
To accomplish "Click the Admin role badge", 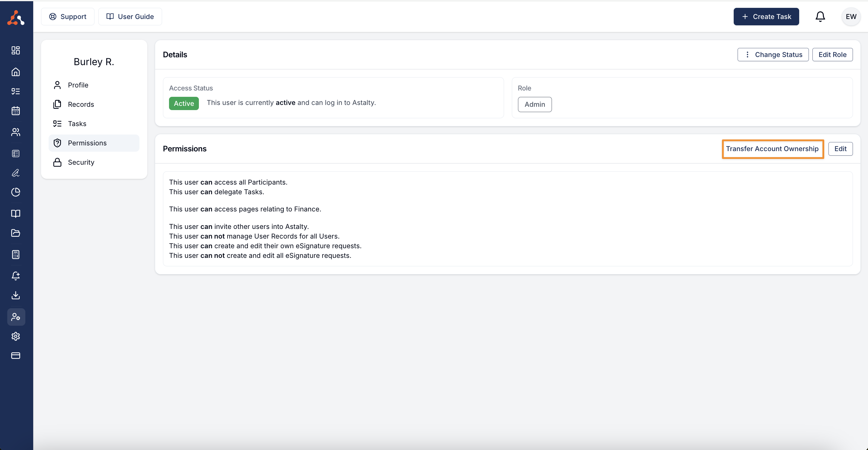I will 535,104.
